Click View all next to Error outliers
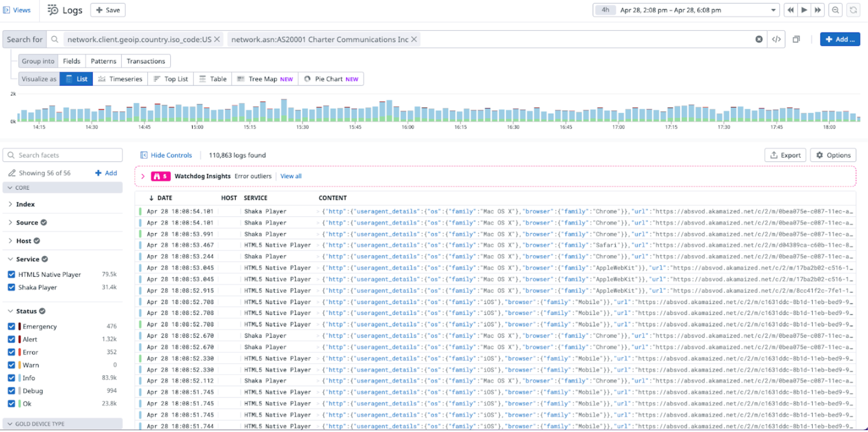This screenshot has width=868, height=432. point(290,176)
